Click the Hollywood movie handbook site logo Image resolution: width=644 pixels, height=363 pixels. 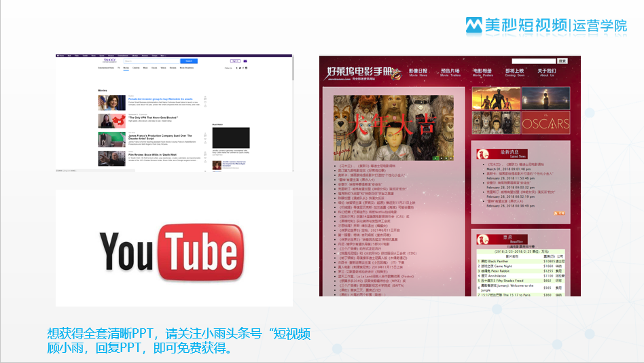point(363,73)
